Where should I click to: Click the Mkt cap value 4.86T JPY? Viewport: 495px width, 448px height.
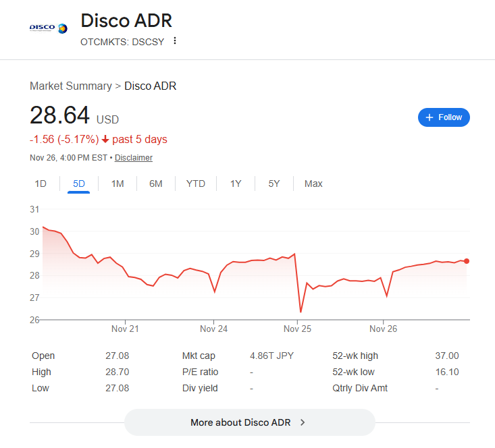pos(271,356)
